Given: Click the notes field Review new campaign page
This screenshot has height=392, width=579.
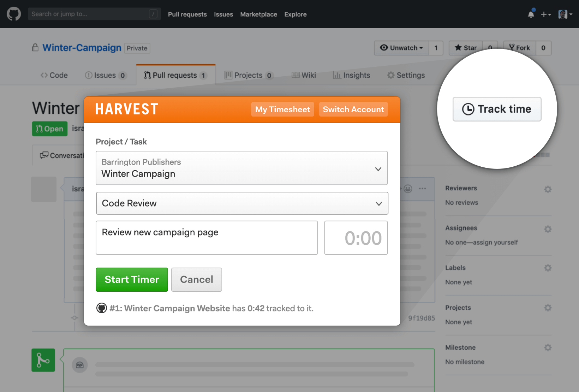Looking at the screenshot, I should pyautogui.click(x=207, y=238).
